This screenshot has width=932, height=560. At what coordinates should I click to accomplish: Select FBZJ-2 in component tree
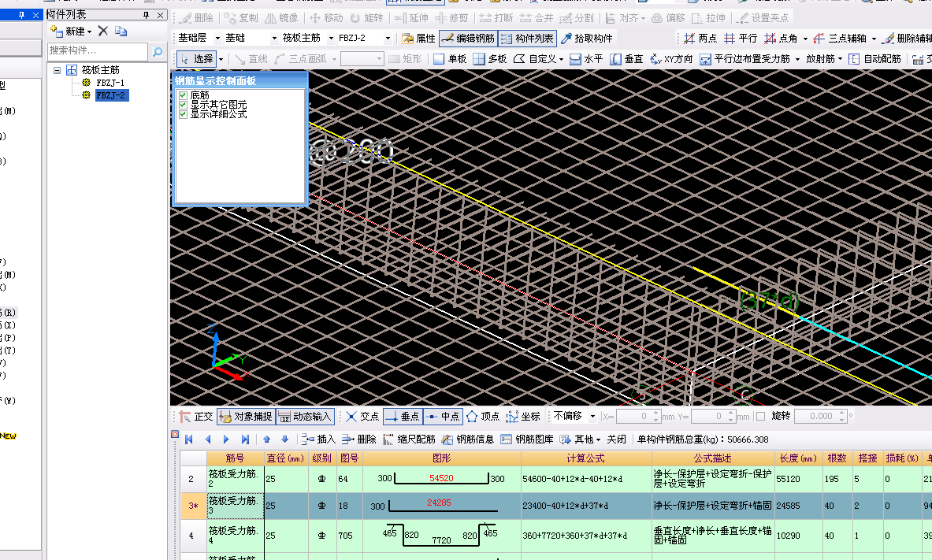[111, 95]
